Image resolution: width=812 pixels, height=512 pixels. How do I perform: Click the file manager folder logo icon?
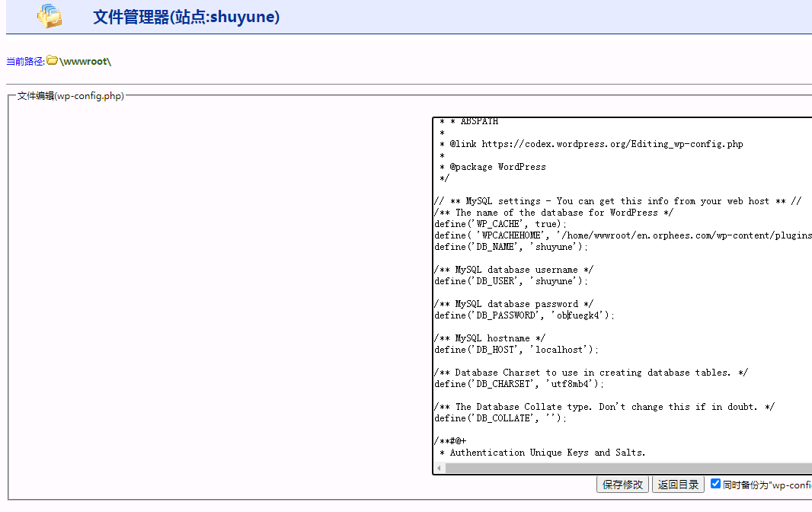pos(50,15)
